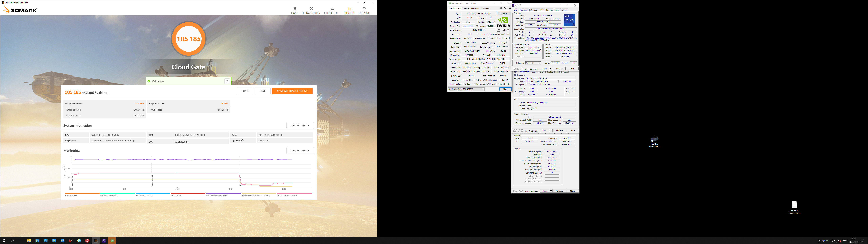Open the BENCHMARKS section icon
Viewport: 868px width, 244px height.
(x=311, y=8)
